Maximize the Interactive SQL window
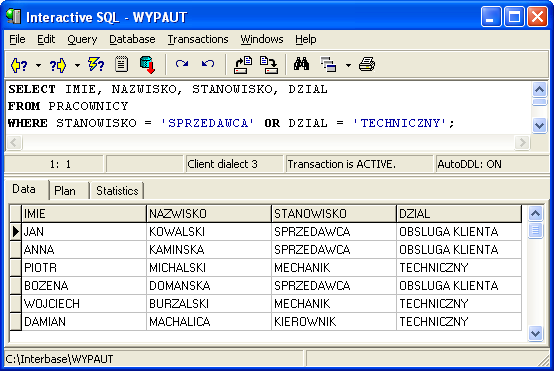This screenshot has width=554, height=371. (x=514, y=17)
